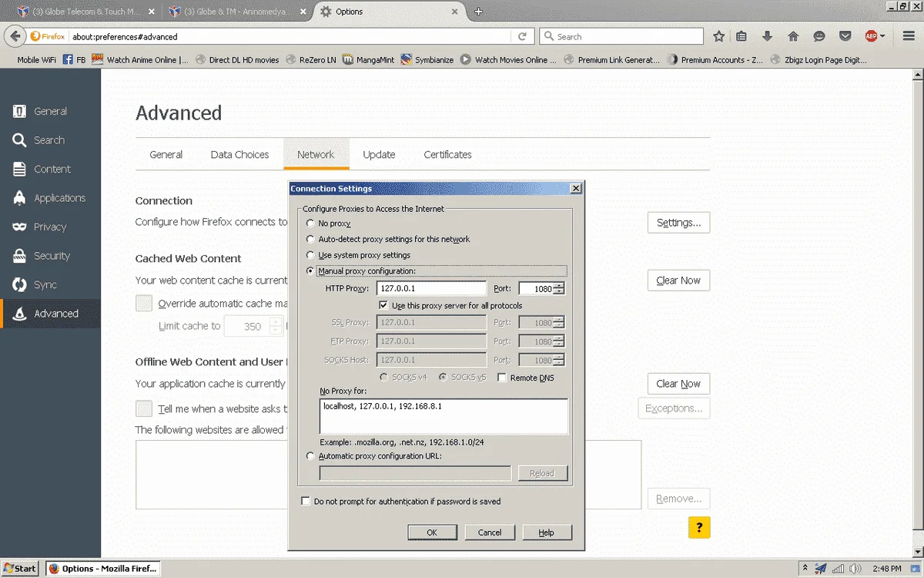Switch to the Data Choices tab
Screen dimensions: 924x578
coord(239,154)
